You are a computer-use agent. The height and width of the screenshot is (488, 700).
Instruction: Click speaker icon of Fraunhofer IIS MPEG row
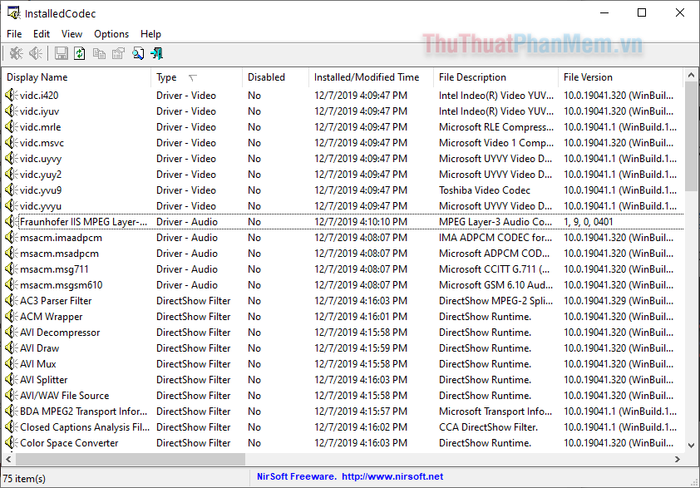pyautogui.click(x=11, y=222)
